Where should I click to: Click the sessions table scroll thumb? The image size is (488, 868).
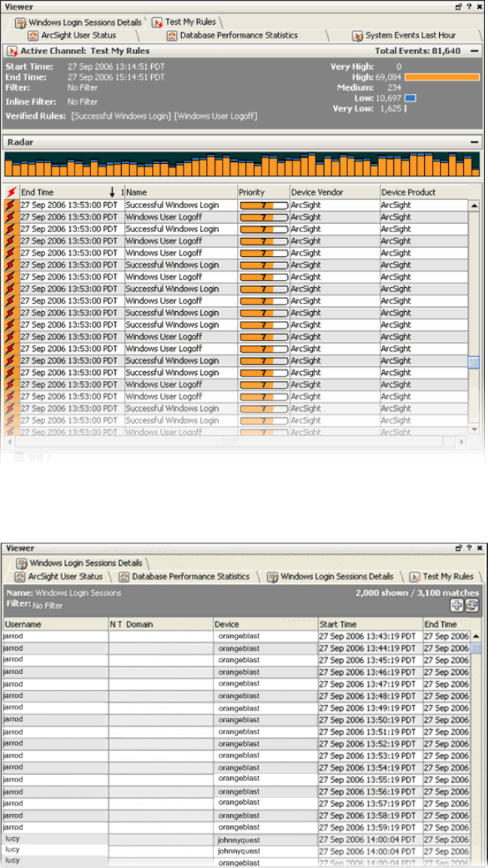pyautogui.click(x=475, y=649)
